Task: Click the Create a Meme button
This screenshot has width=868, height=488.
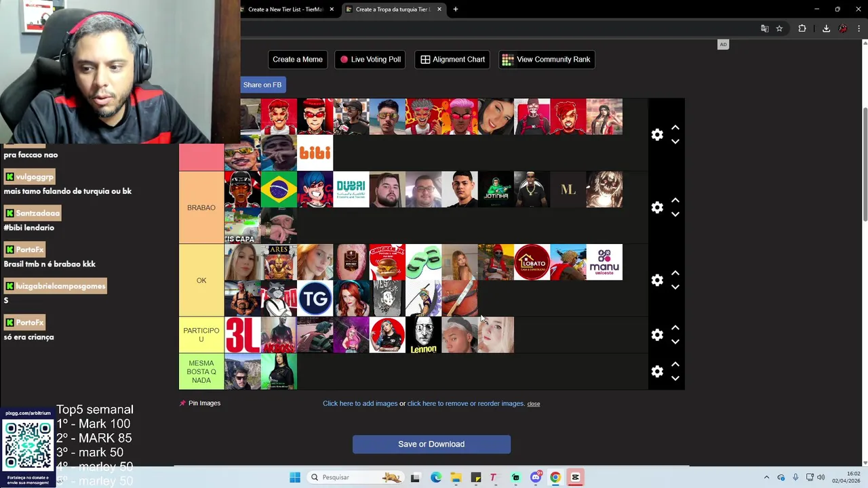Action: pos(298,60)
